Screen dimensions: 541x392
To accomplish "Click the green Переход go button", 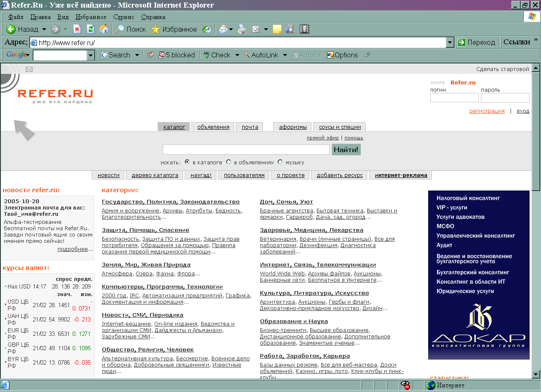I will coord(476,42).
